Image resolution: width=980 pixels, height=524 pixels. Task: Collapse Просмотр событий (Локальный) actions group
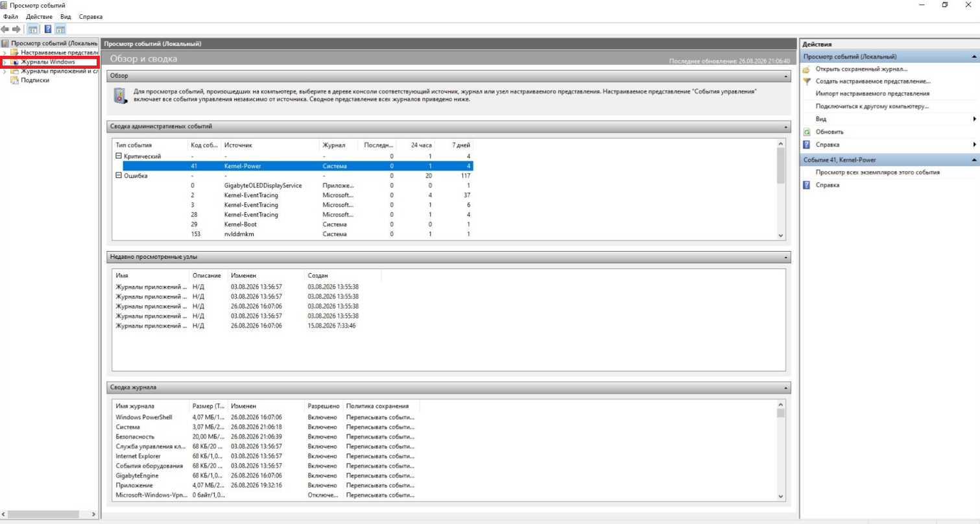[x=974, y=57]
